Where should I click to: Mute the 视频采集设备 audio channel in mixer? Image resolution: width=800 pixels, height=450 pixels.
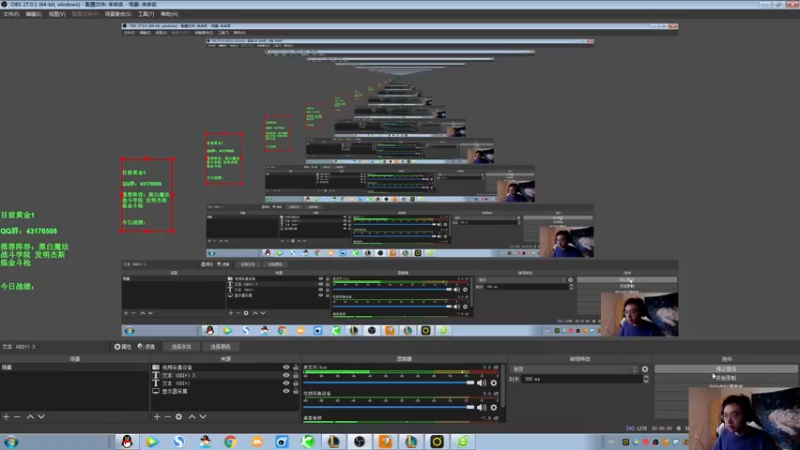(481, 407)
